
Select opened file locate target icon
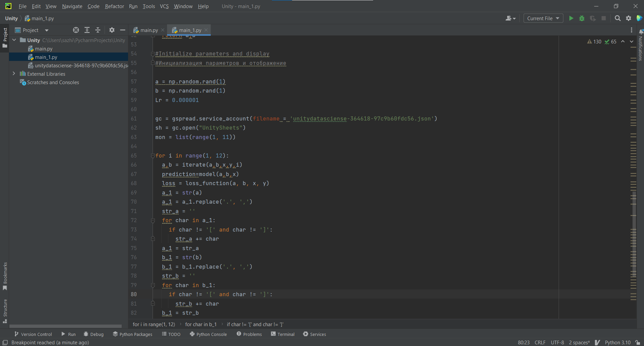click(x=76, y=30)
